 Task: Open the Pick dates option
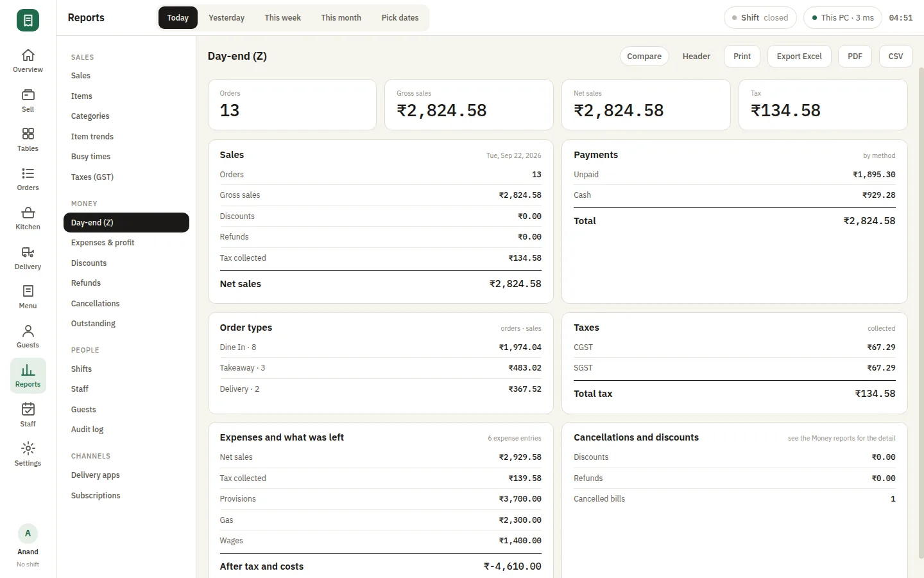[400, 18]
